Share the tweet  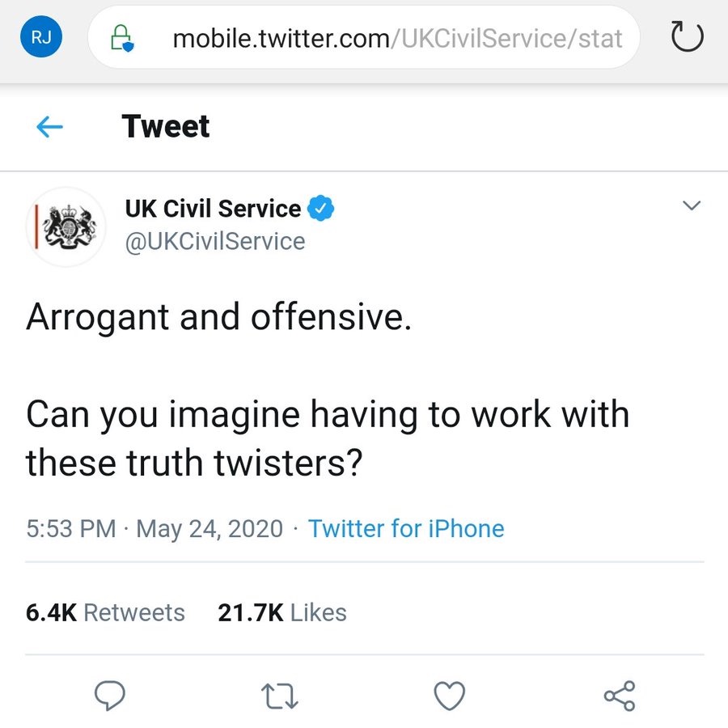[620, 695]
